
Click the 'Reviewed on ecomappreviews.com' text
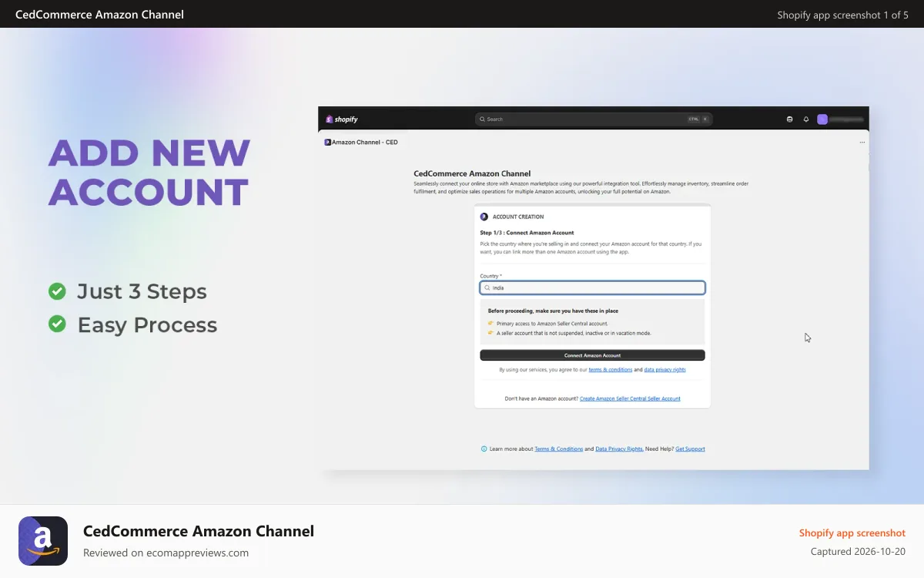[166, 553]
